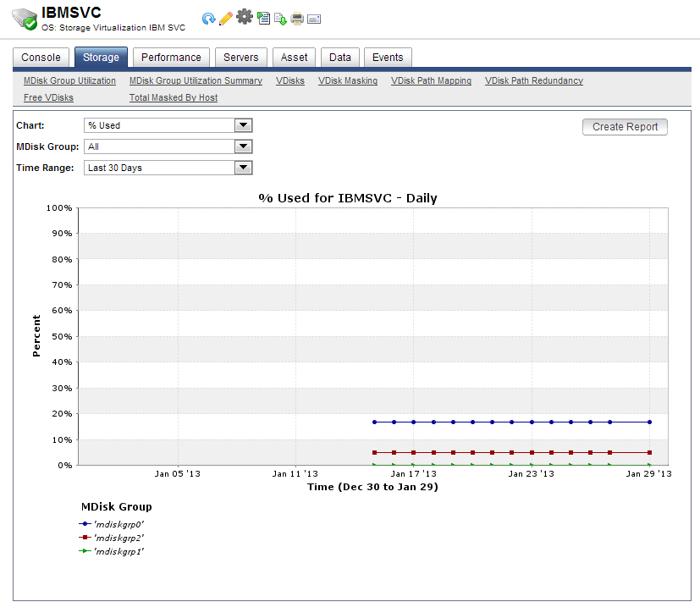
Task: Click 'OS: Storage Virtualization IBM SVC' text
Action: pos(113,28)
